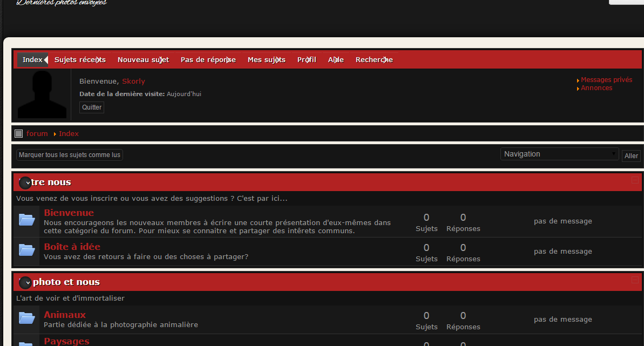The height and width of the screenshot is (346, 644).
Task: Click the Bienvenue forum folder icon
Action: point(27,220)
